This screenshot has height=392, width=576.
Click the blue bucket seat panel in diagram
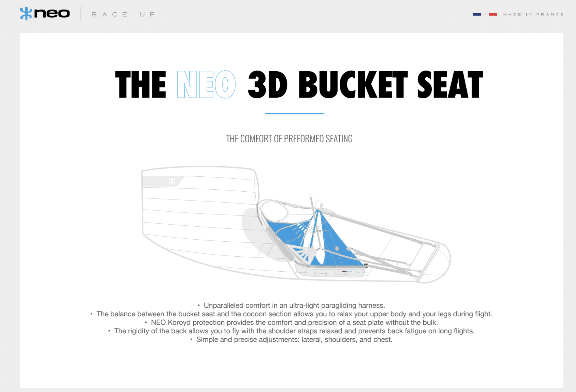[336, 240]
